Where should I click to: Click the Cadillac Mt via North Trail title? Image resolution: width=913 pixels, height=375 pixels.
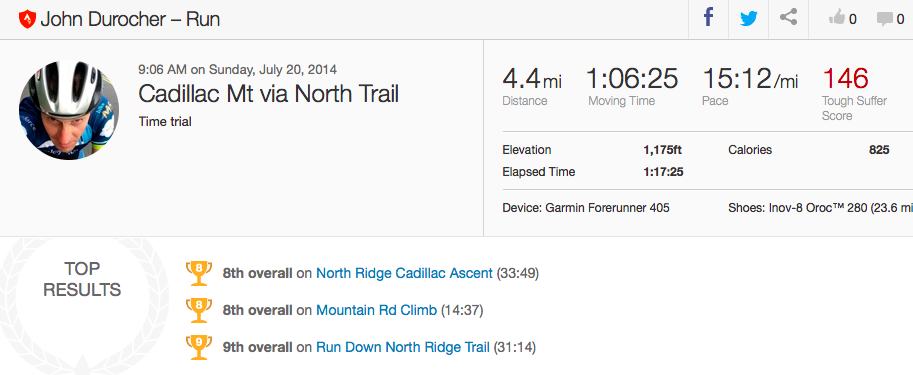tap(268, 94)
